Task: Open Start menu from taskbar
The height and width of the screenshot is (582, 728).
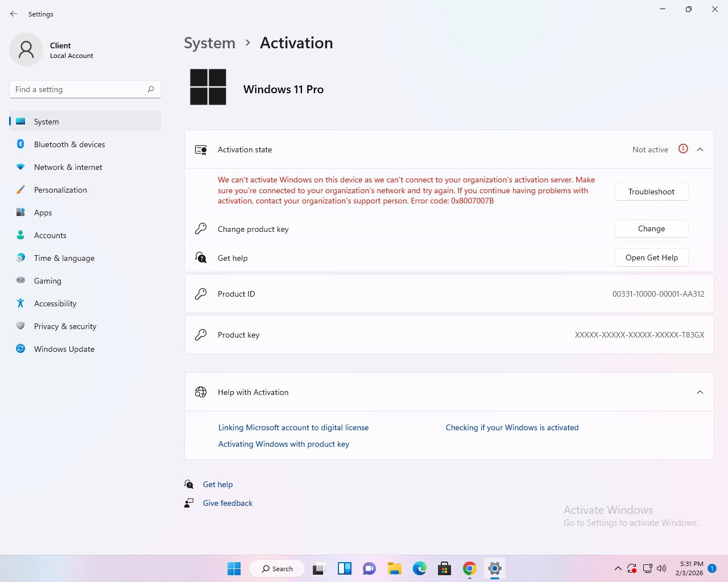Action: (234, 568)
